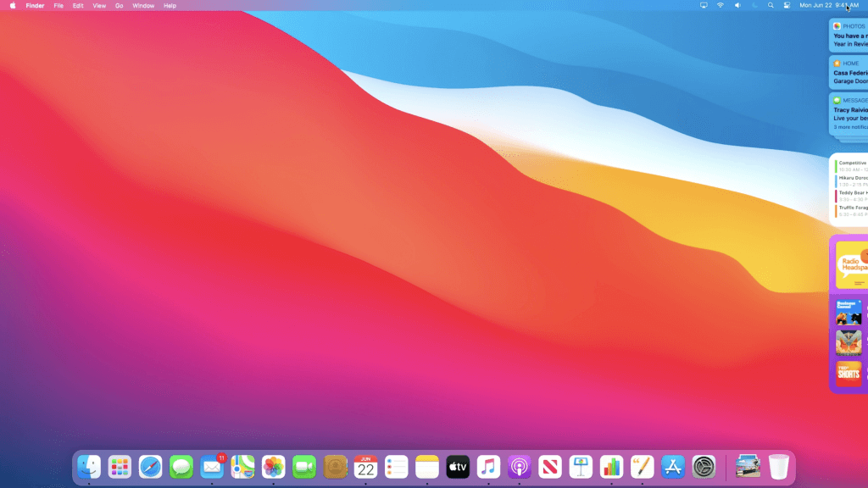Launch Reminders from the Dock
Viewport: 868px width, 488px height.
coord(397,467)
